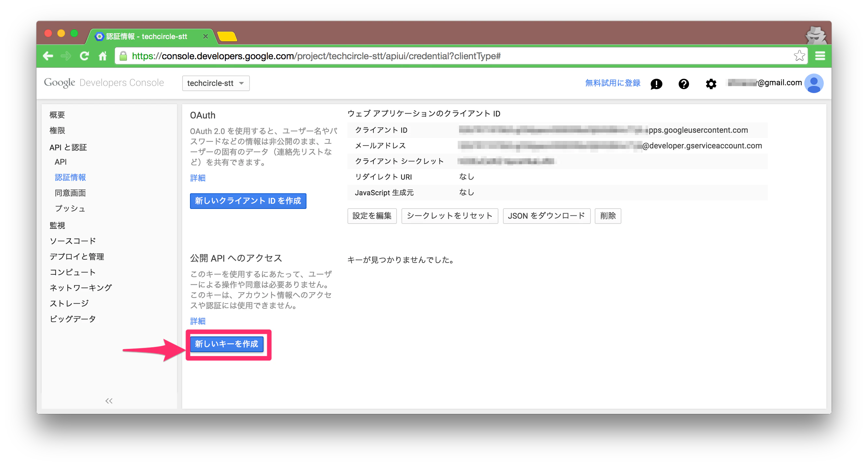Click 新しいクライアント ID を作成 button

[x=248, y=201]
